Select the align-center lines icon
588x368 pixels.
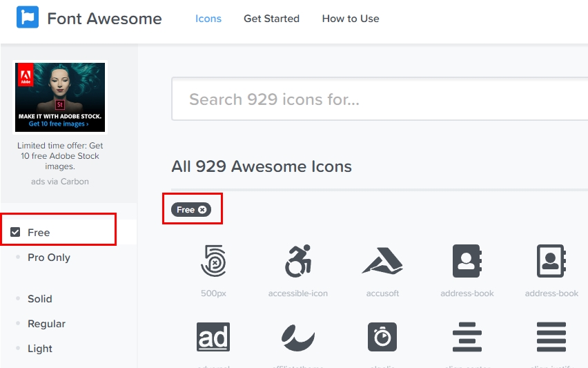click(467, 337)
